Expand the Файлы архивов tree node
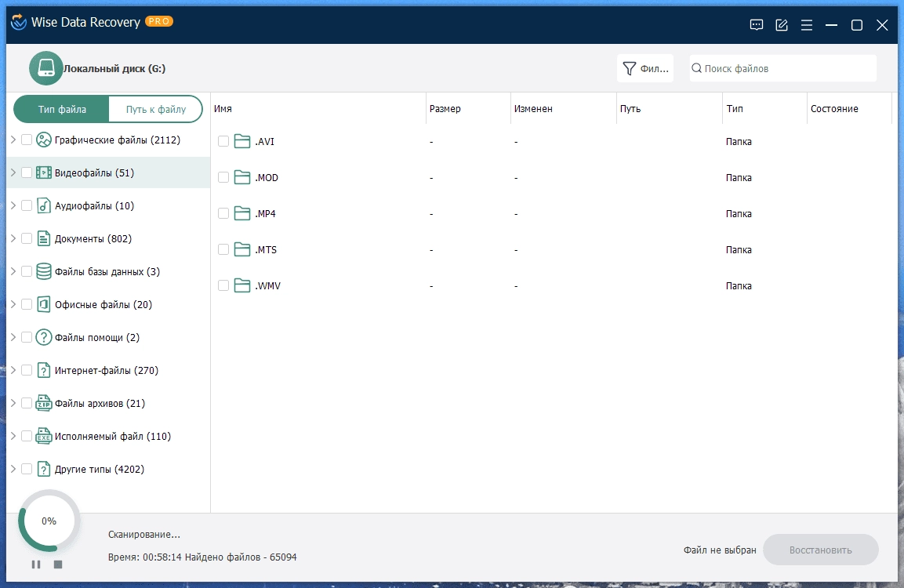Viewport: 904px width, 588px height. tap(13, 402)
